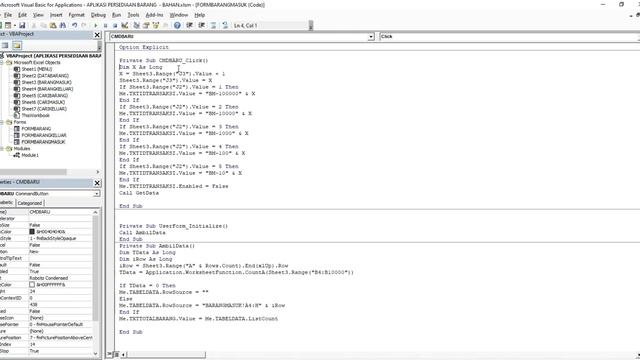Click the blue Help question-mark icon
640x360 pixels.
pos(177,25)
